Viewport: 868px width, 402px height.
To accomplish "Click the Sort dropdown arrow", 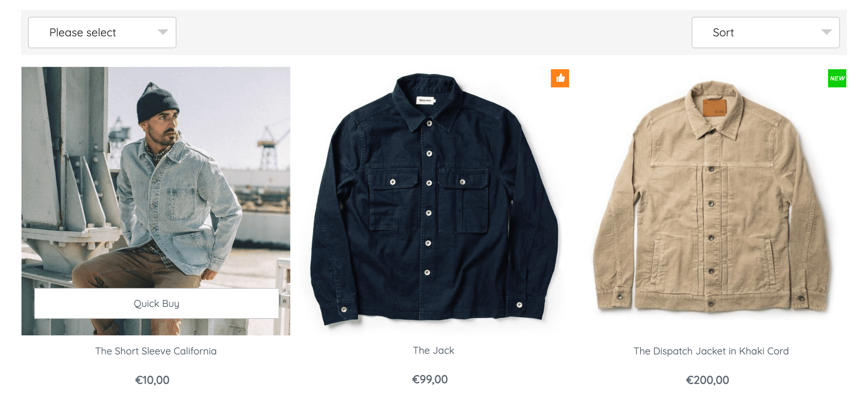I will [x=826, y=32].
